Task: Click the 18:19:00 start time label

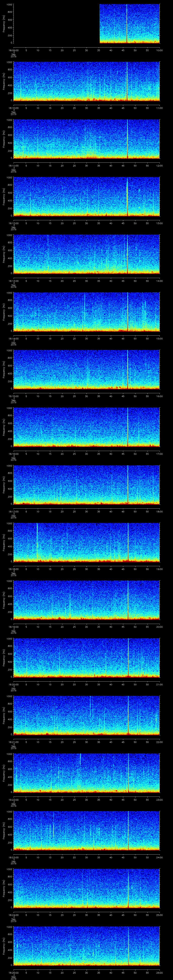Action: [x=13, y=627]
